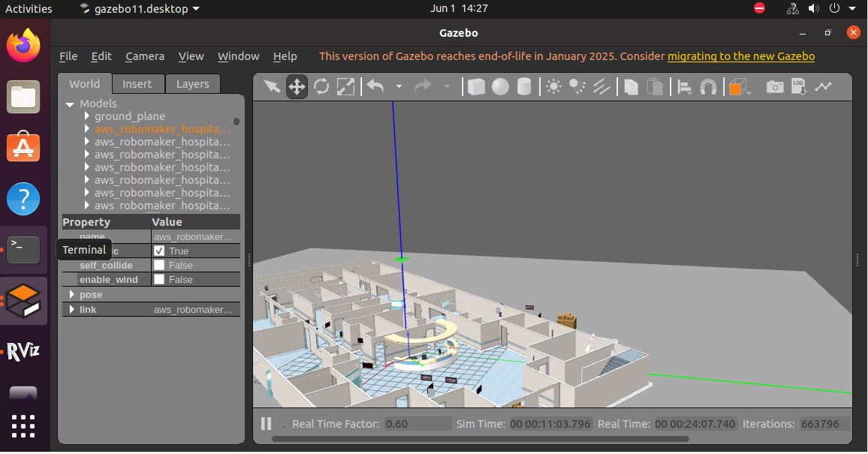Open Ubuntu Software from the dock
The image size is (868, 454).
pyautogui.click(x=23, y=146)
